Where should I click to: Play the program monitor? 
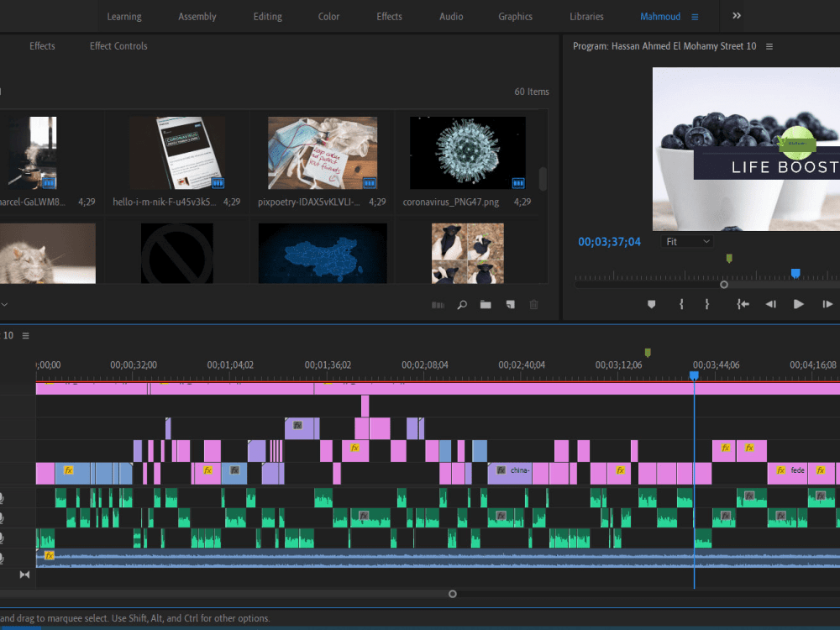point(798,304)
